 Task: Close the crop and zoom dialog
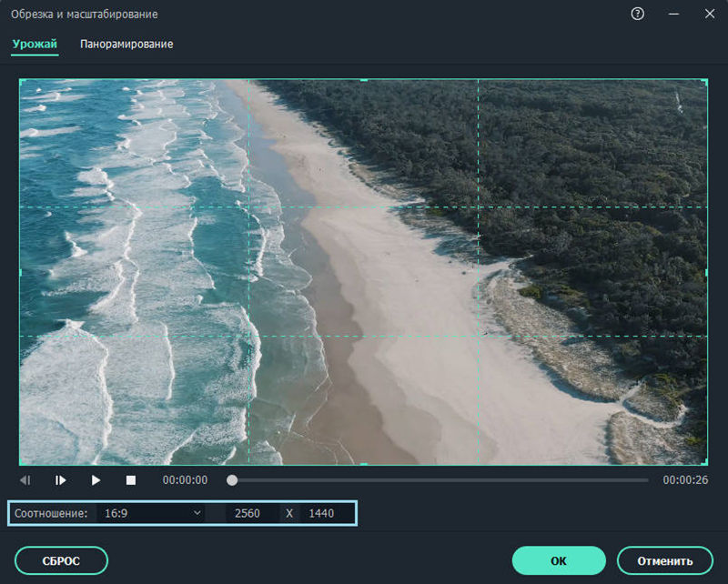[710, 15]
